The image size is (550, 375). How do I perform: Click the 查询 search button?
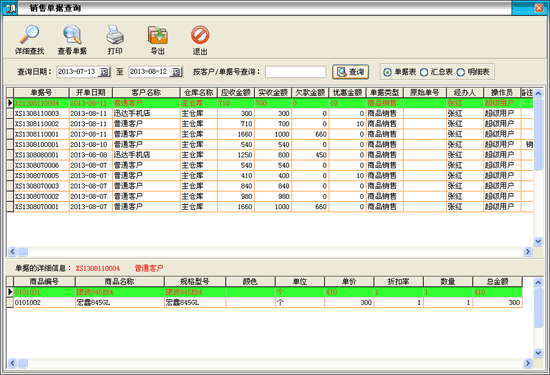click(350, 72)
